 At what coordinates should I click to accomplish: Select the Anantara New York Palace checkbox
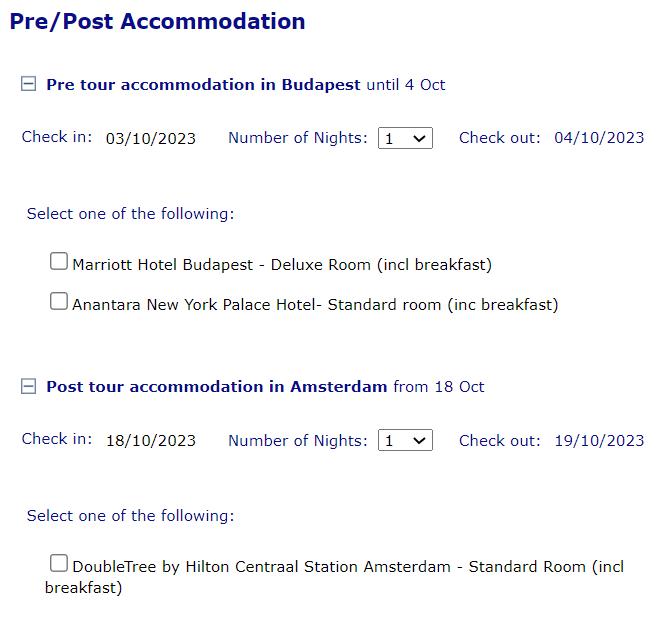click(x=59, y=301)
